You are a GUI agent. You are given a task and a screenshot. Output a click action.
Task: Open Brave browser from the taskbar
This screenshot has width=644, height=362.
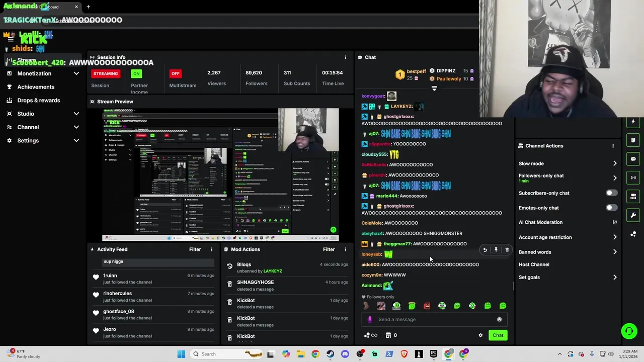point(404,354)
